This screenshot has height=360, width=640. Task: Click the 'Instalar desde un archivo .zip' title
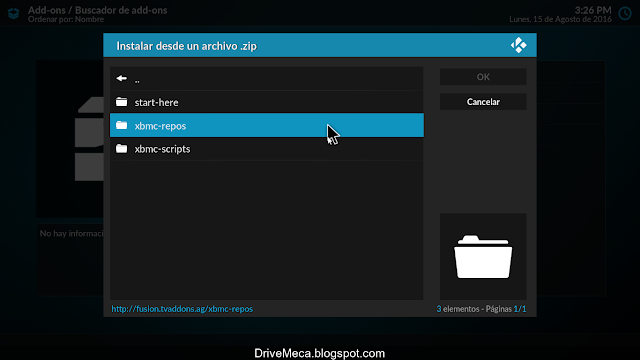[x=187, y=46]
